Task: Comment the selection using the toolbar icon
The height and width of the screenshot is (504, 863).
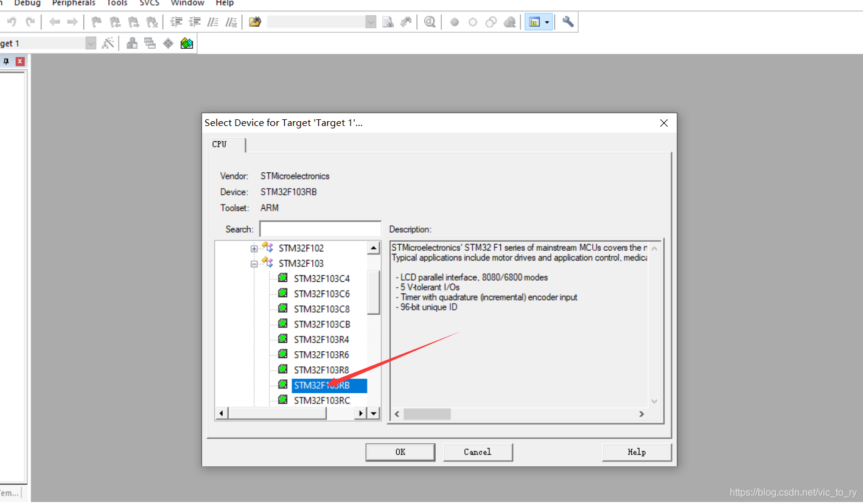Action: pos(213,22)
